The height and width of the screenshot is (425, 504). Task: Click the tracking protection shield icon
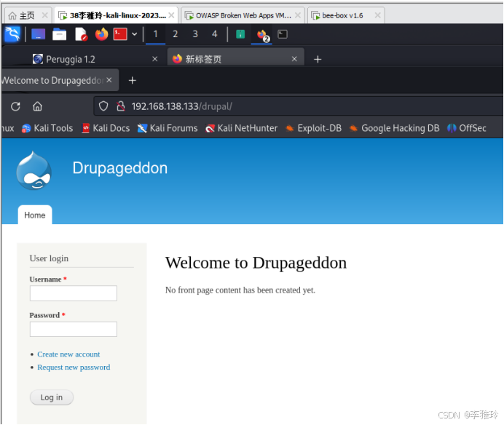pos(103,106)
